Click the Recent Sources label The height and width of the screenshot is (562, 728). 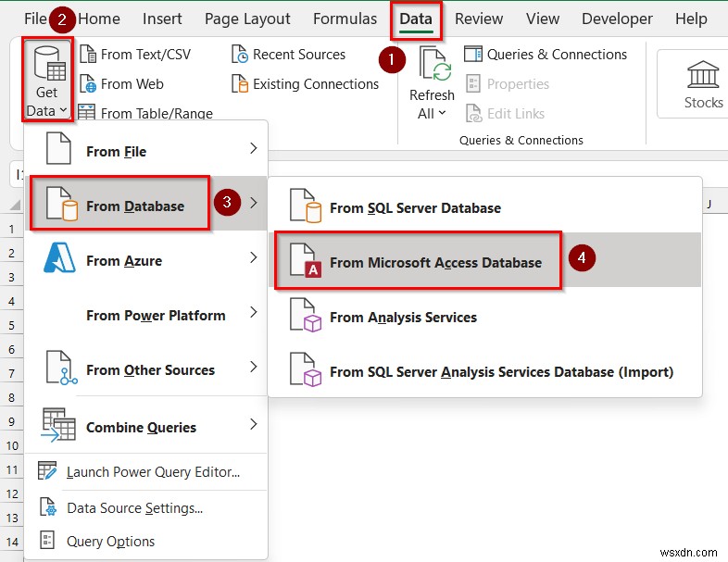(x=299, y=55)
